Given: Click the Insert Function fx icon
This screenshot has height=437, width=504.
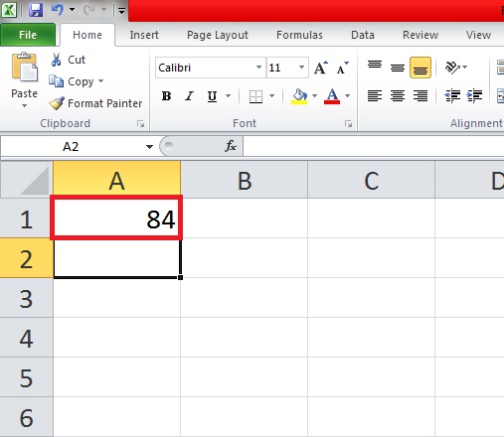Looking at the screenshot, I should [231, 146].
